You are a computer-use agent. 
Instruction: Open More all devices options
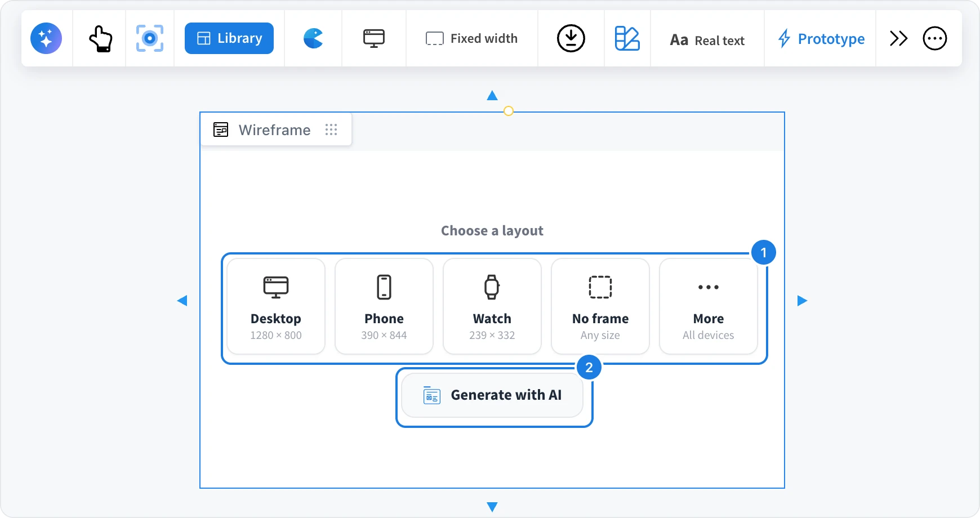[709, 306]
